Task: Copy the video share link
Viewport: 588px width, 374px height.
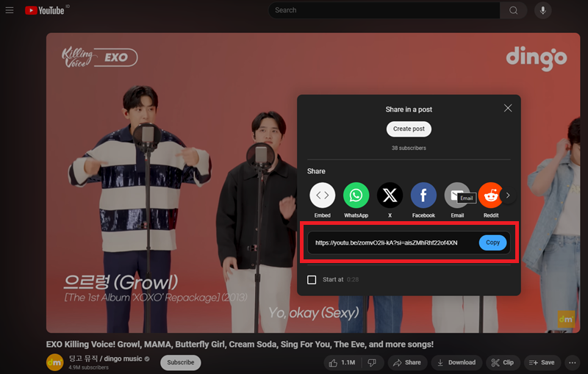Action: (x=492, y=242)
